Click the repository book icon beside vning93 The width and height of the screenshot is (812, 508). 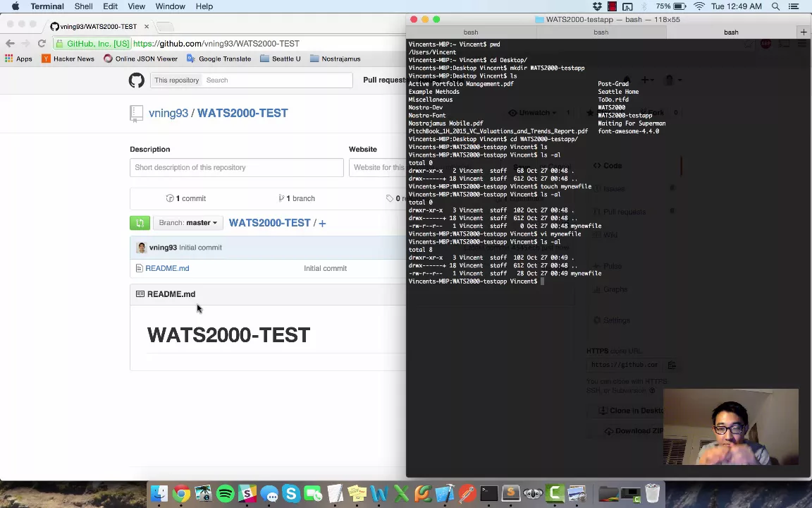pyautogui.click(x=136, y=114)
